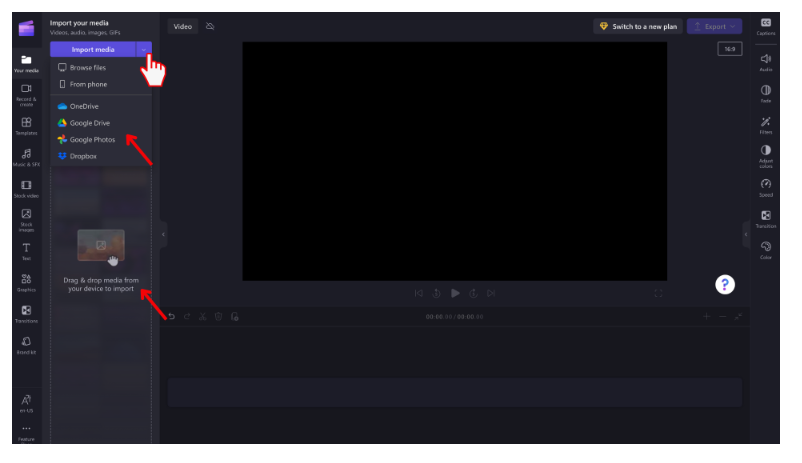Screen dimensions: 802x463
Task: Open the Filters properties panel
Action: pyautogui.click(x=766, y=125)
